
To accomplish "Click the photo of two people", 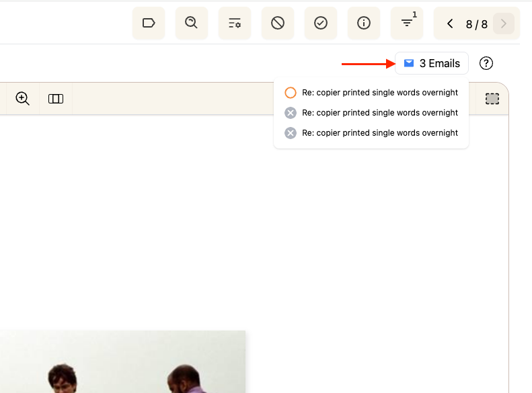I will (x=122, y=361).
